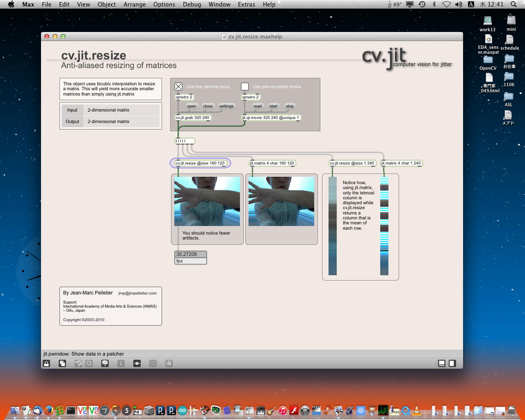
Task: Click the settings message button
Action: pos(226,106)
